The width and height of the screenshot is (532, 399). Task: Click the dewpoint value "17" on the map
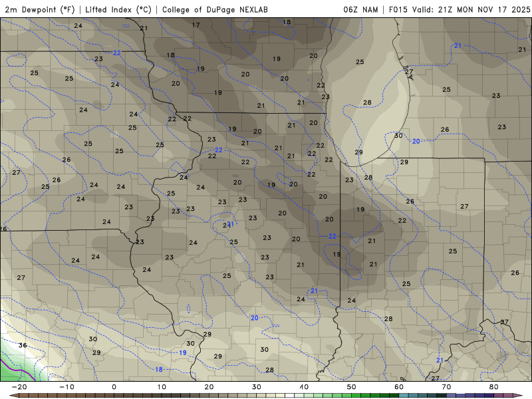coord(196,25)
